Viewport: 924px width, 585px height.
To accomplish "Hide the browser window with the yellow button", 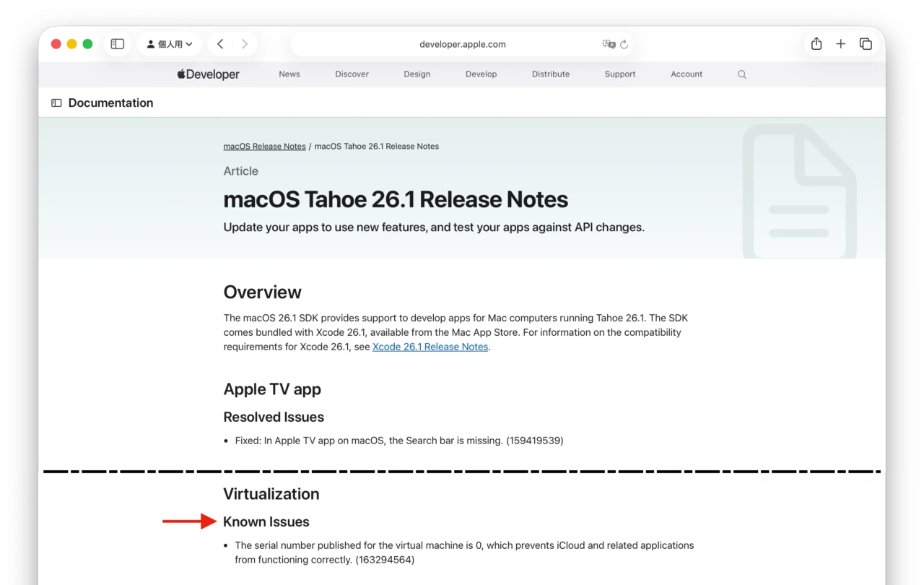I will [x=71, y=43].
